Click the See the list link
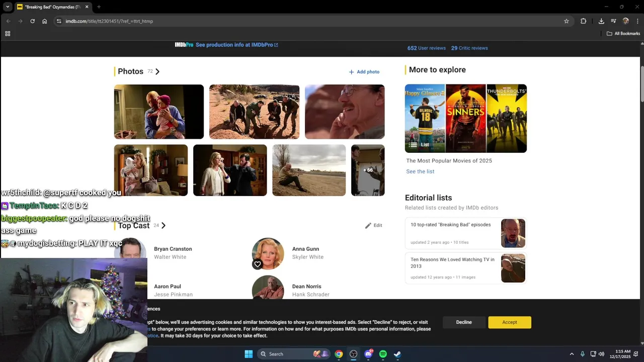Screen dimensions: 644x362 [x=420, y=171]
